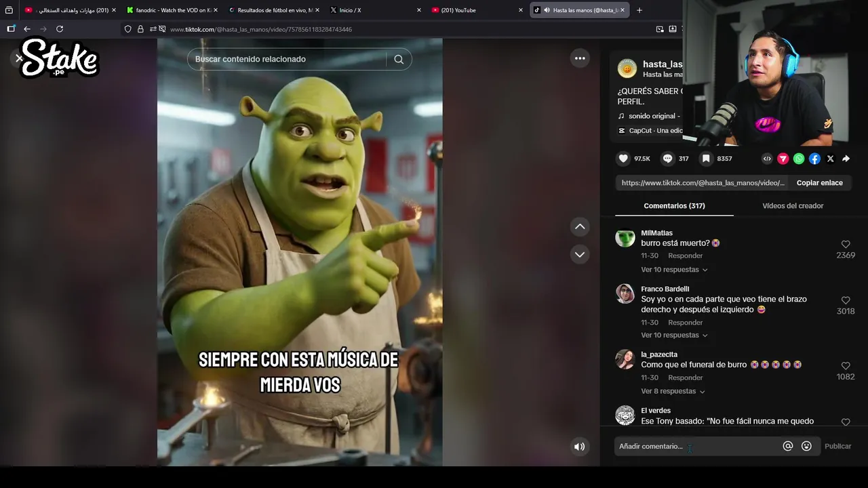Viewport: 868px width, 488px height.
Task: Reply to Franco Bardelli's comment via Responder
Action: tap(685, 323)
